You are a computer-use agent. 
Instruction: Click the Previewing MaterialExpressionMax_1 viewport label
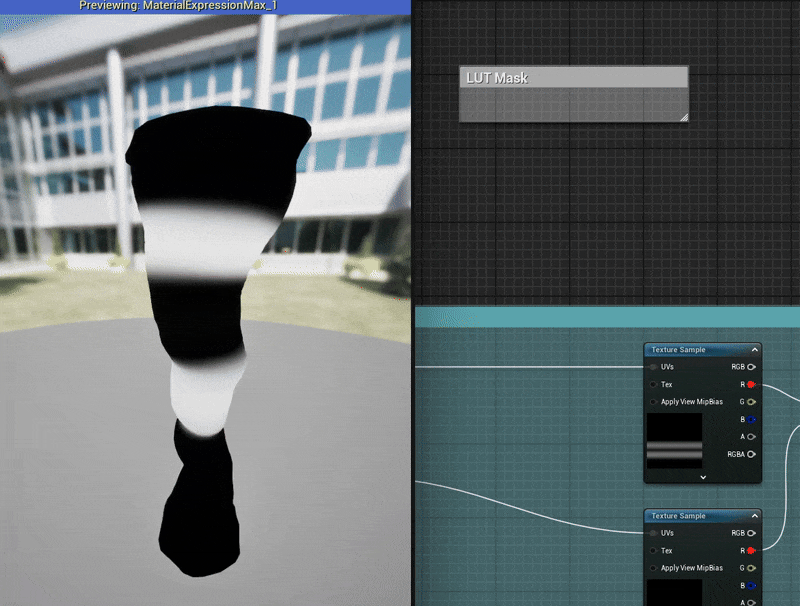click(204, 6)
